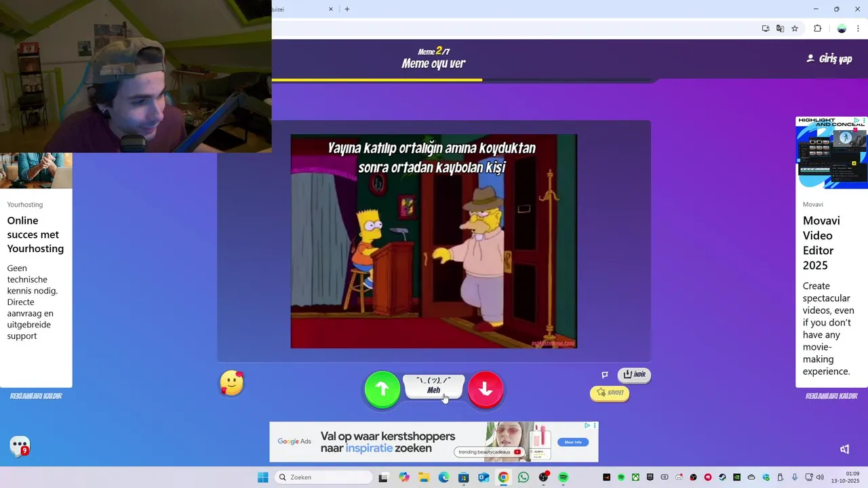
Task: Open WhatsApp from taskbar
Action: 524,477
